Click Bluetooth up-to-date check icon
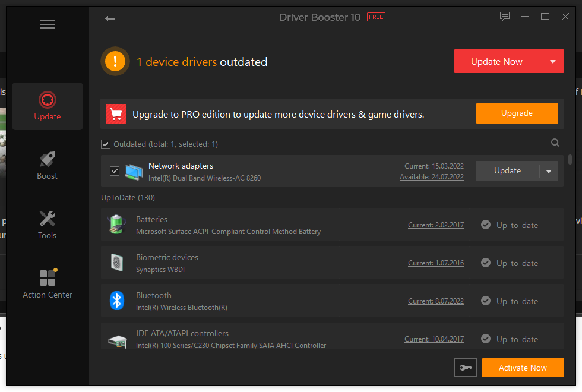This screenshot has height=392, width=582. (x=486, y=301)
